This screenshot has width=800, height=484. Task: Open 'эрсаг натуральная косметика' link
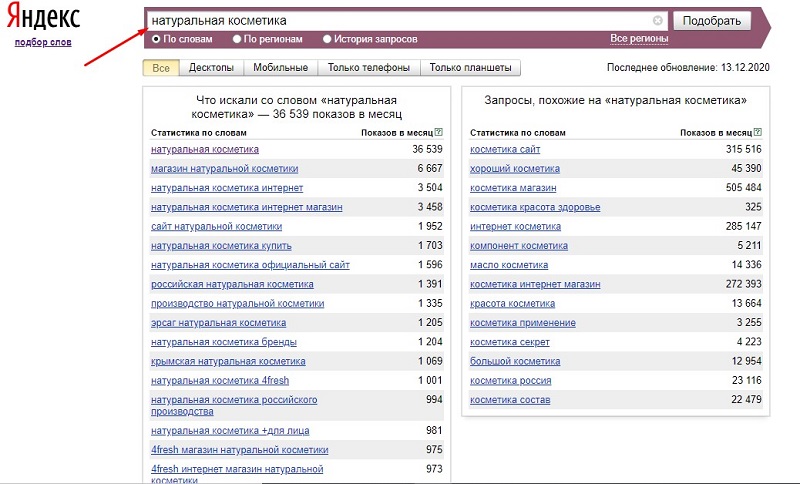tap(218, 323)
